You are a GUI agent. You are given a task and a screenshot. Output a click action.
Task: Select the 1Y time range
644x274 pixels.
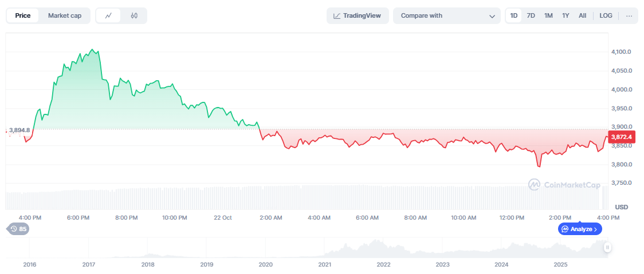(x=566, y=16)
